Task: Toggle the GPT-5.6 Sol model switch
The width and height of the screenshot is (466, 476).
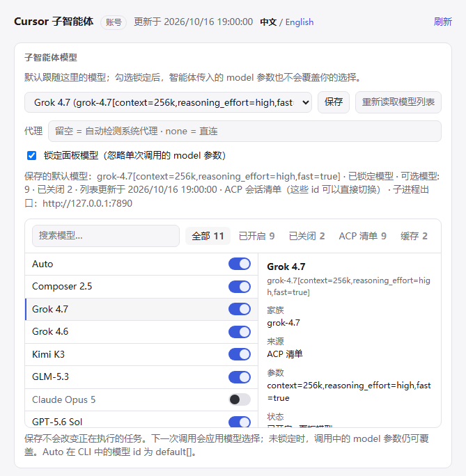Action: tap(240, 422)
